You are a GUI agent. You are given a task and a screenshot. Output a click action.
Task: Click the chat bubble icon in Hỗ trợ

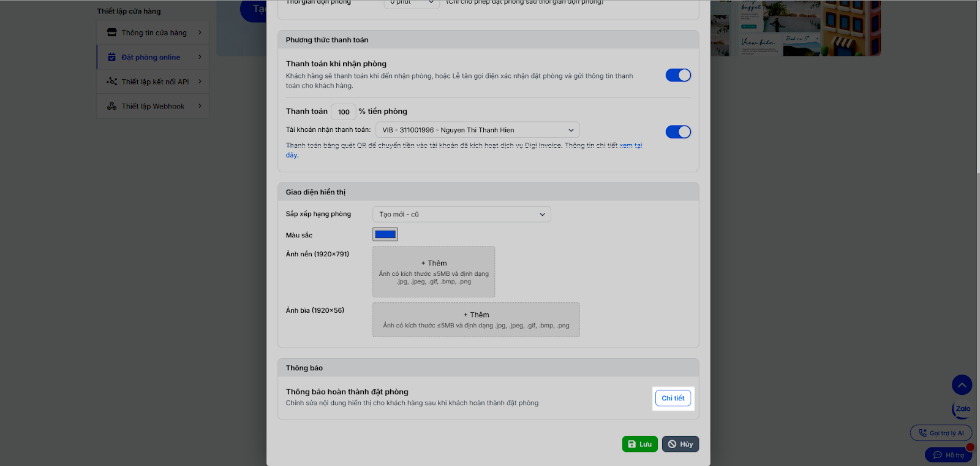click(937, 455)
